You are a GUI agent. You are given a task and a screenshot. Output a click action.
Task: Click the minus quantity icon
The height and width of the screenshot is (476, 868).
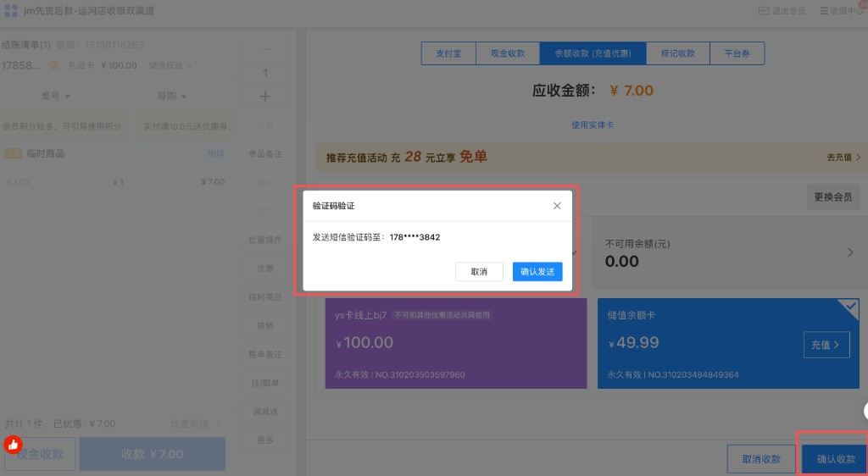[x=265, y=49]
